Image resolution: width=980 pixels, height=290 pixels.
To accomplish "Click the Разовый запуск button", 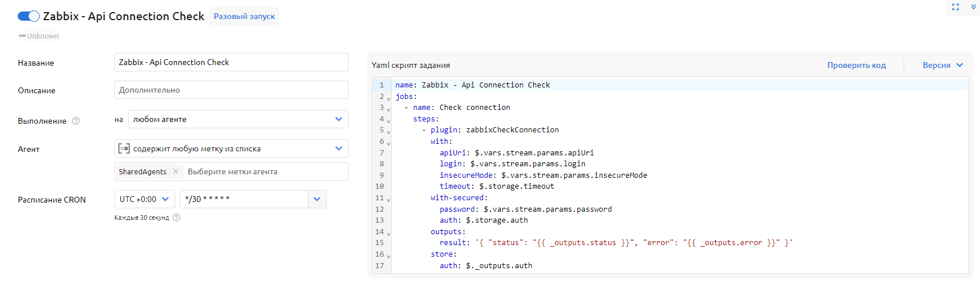I will [244, 16].
